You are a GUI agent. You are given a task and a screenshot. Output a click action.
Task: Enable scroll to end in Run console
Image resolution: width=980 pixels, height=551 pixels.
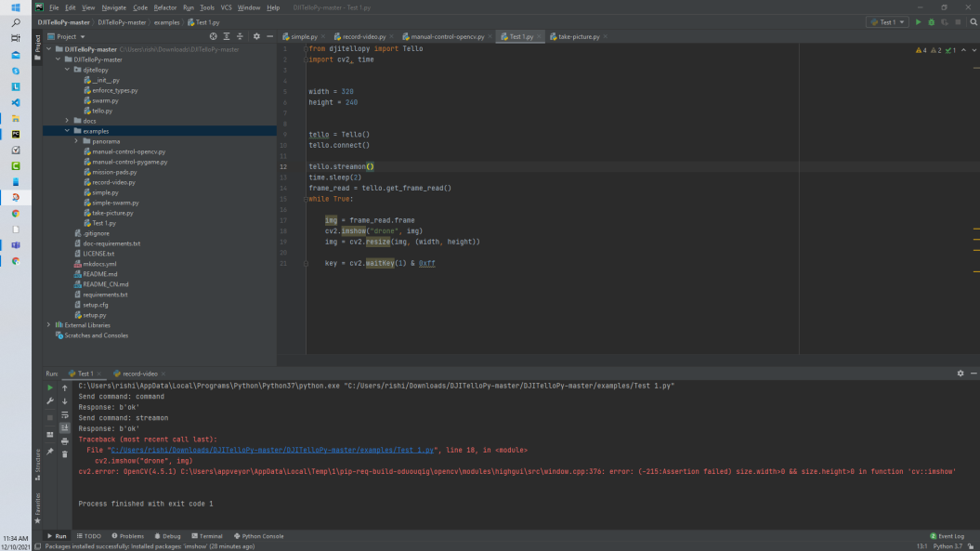click(x=64, y=427)
